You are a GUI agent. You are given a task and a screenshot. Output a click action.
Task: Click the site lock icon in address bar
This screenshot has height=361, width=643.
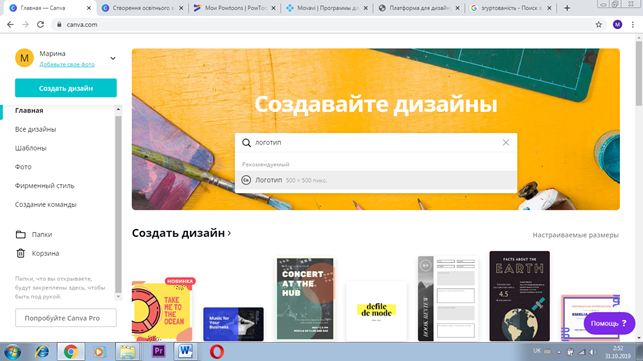tap(59, 25)
